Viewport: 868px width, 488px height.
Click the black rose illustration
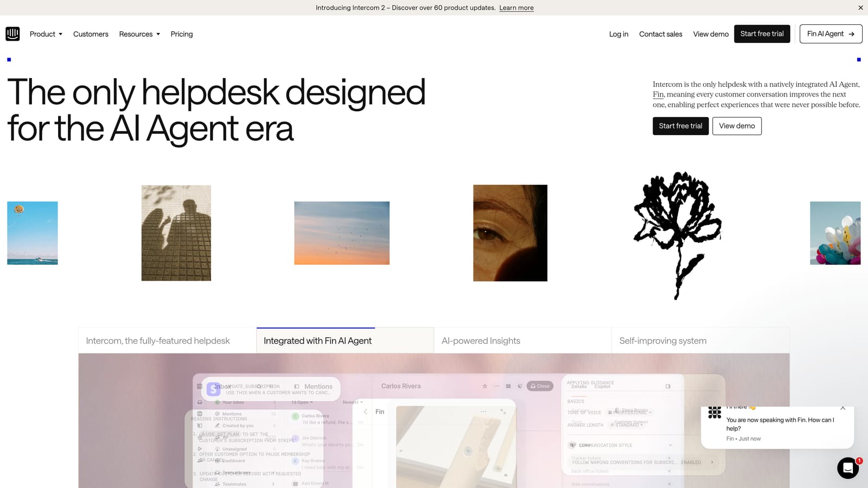[x=678, y=235]
